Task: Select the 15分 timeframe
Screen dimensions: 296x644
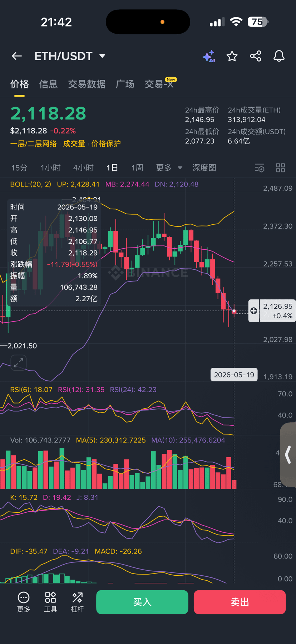Action: 19,168
